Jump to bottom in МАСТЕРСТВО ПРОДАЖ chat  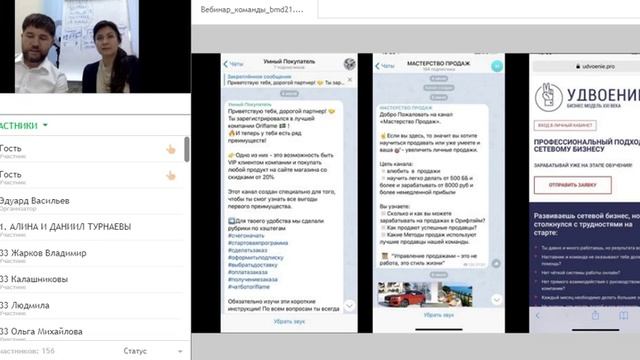(496, 300)
